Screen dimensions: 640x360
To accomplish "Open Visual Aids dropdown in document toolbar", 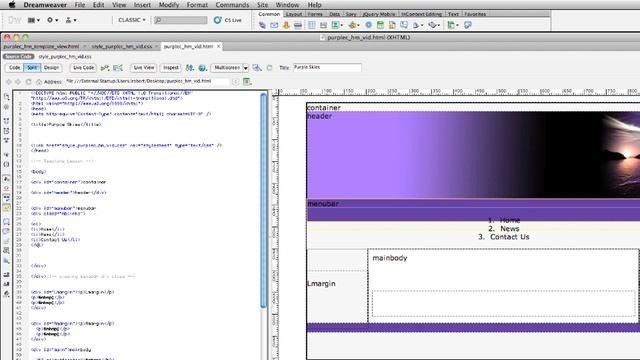I will [257, 68].
